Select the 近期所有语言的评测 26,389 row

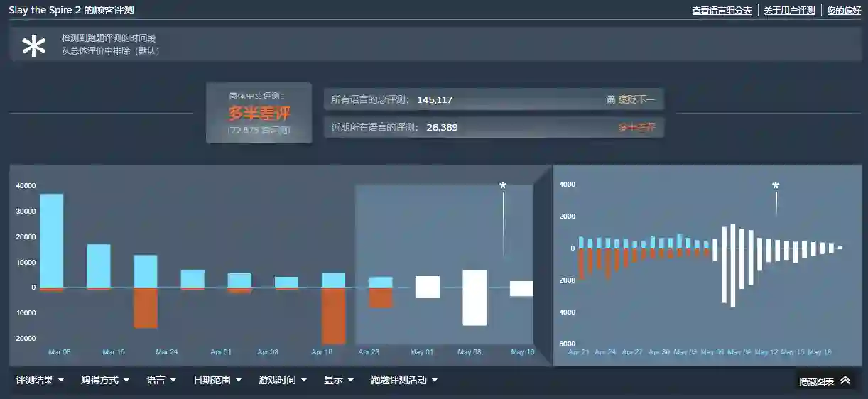(x=494, y=128)
